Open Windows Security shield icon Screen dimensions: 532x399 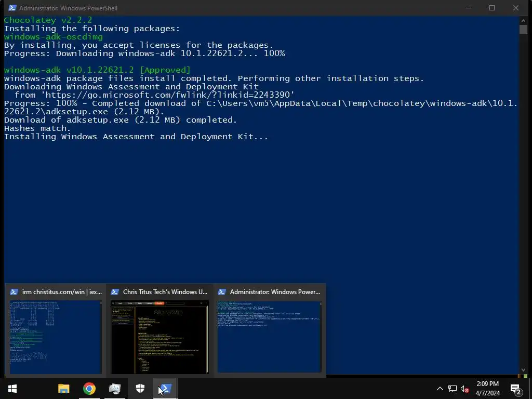[x=140, y=389]
